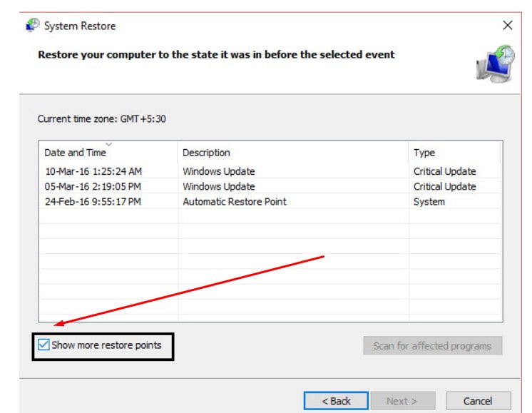The width and height of the screenshot is (532, 413).
Task: Click Scan for affected programs button
Action: [x=433, y=345]
